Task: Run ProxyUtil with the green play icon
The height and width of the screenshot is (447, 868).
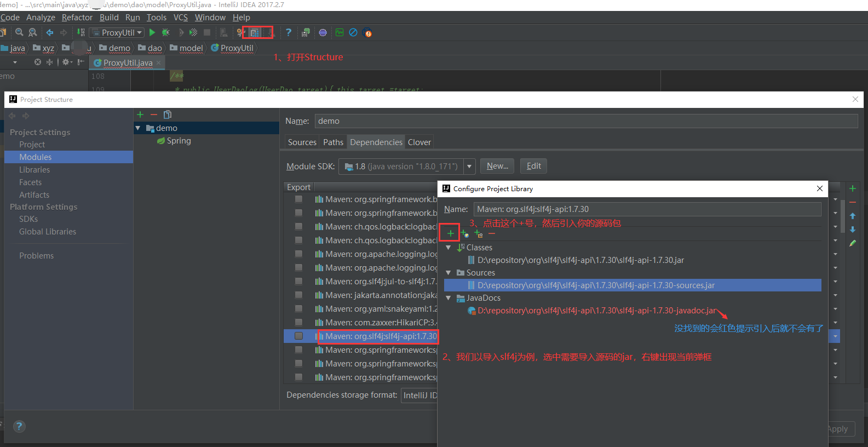Action: (152, 32)
